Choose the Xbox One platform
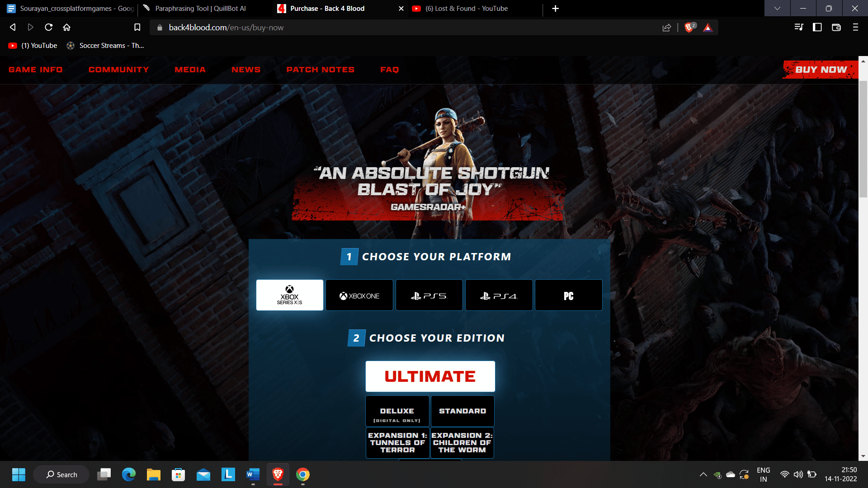Screen dimensions: 868x488 pyautogui.click(x=359, y=295)
